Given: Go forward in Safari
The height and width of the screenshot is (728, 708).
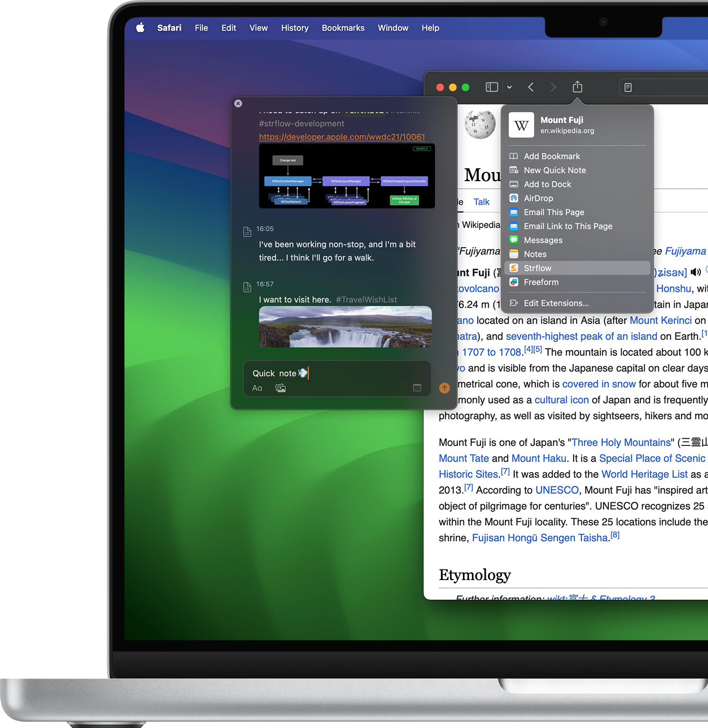Looking at the screenshot, I should [553, 87].
